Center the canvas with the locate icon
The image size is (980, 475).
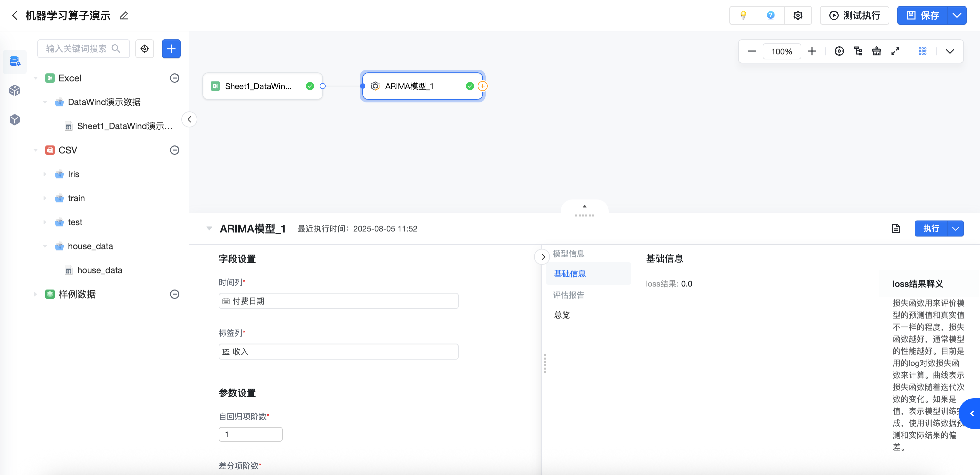[x=839, y=51]
